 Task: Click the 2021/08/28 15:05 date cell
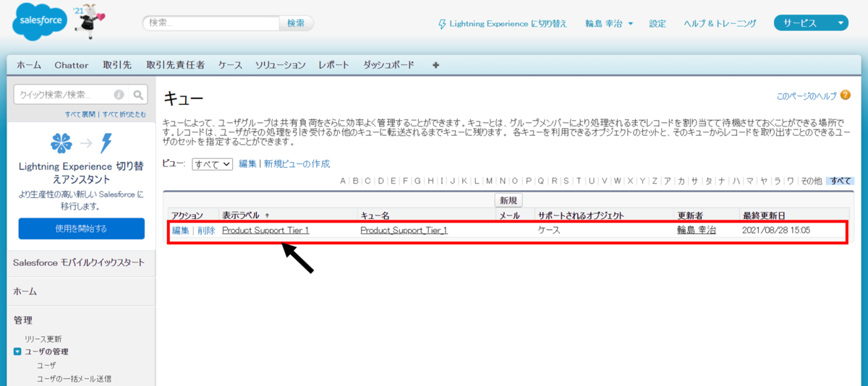[x=776, y=231]
